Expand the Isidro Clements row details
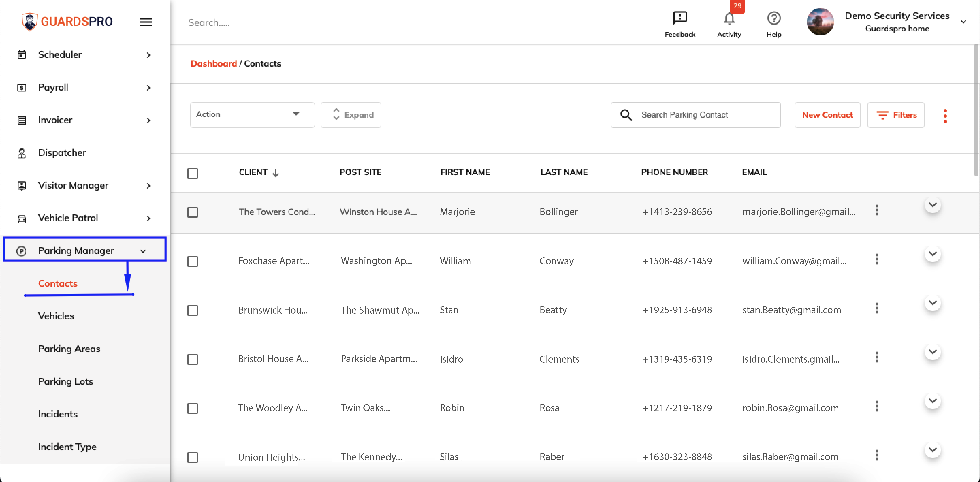 tap(932, 352)
